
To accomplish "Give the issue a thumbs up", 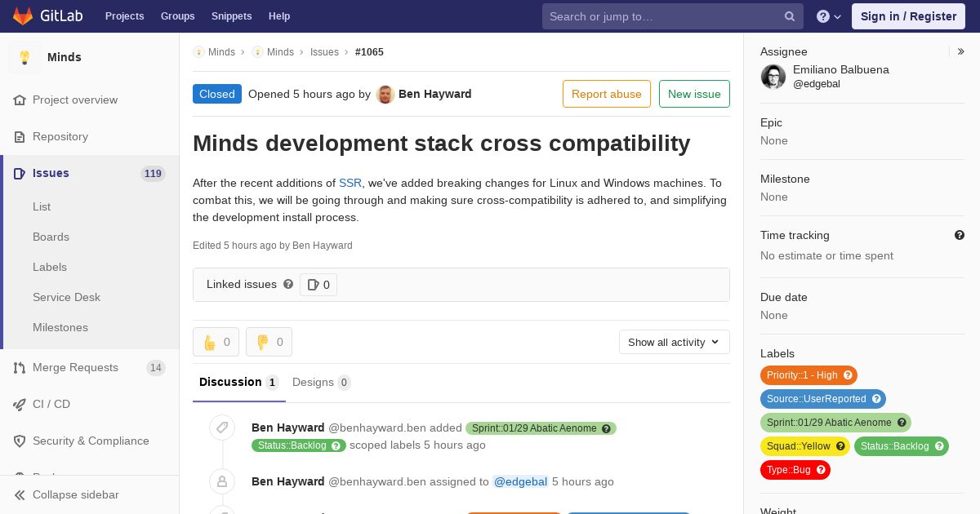I will [216, 342].
